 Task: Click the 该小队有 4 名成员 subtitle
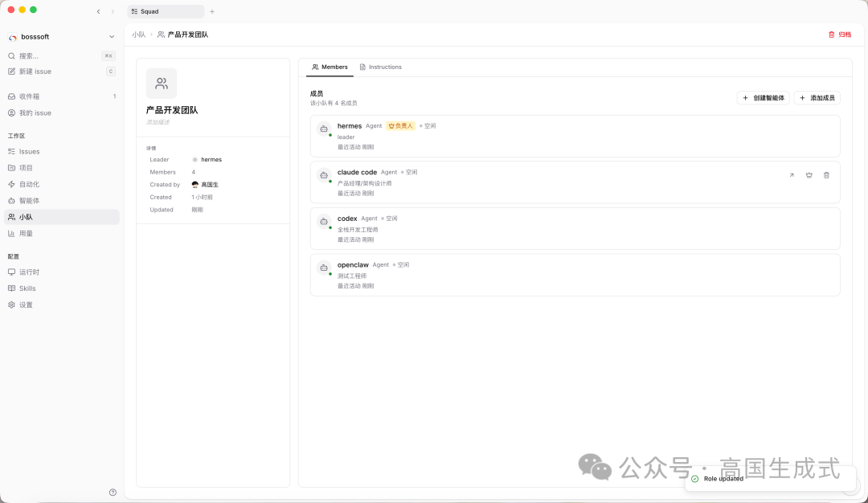point(334,104)
